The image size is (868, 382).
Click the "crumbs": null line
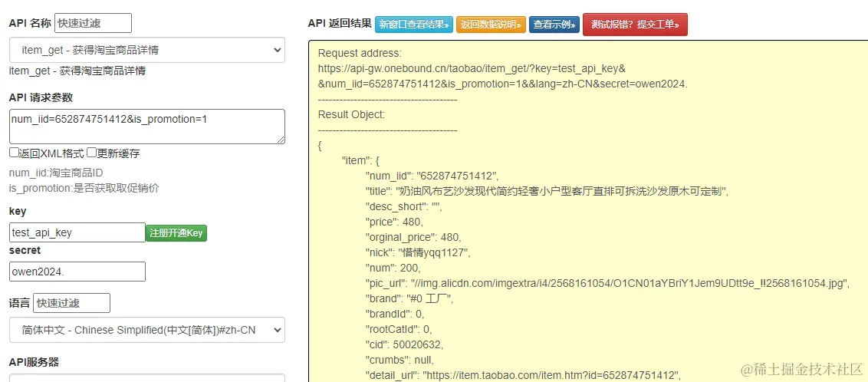tap(399, 360)
